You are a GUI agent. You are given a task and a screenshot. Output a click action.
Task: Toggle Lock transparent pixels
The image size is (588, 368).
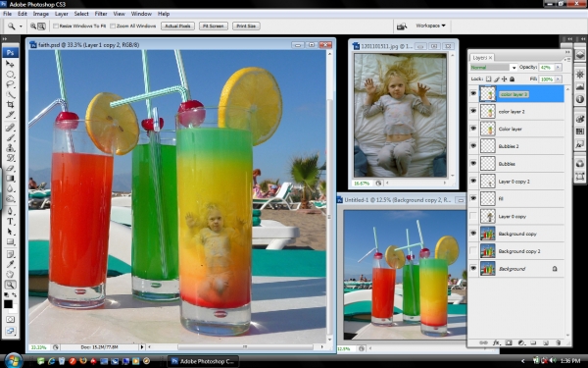(x=488, y=79)
